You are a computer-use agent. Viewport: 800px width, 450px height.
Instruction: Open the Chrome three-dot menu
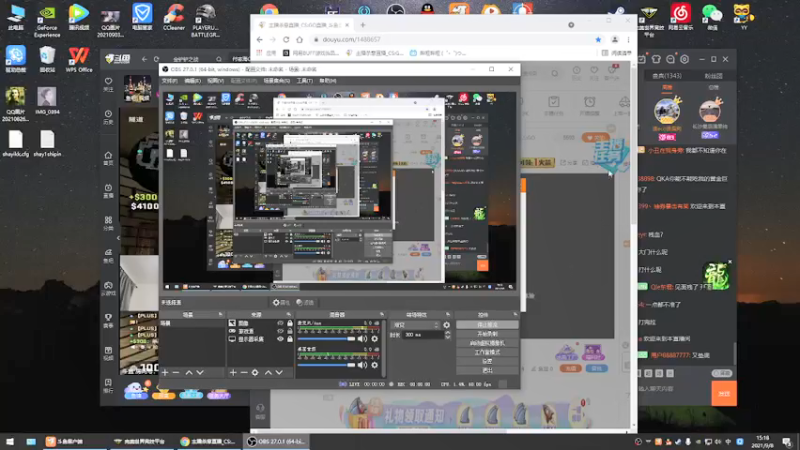coord(629,39)
